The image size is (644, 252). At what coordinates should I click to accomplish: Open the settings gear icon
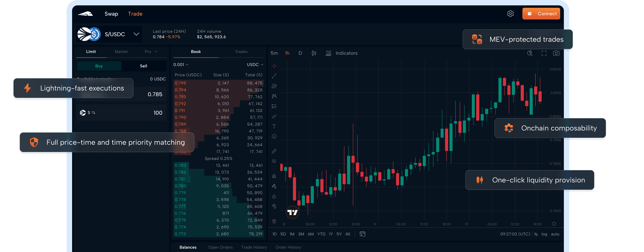[x=510, y=14]
